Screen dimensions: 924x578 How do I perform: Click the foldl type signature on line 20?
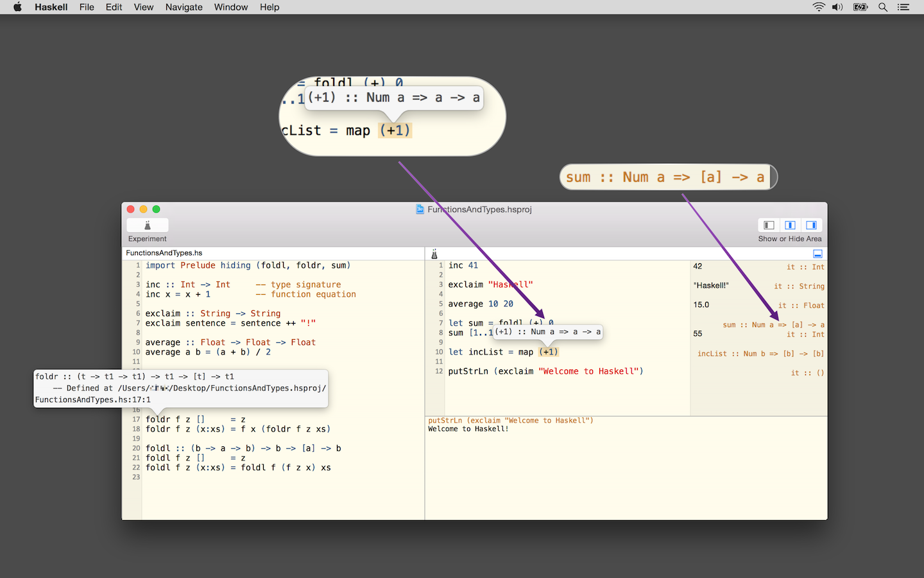(x=243, y=448)
